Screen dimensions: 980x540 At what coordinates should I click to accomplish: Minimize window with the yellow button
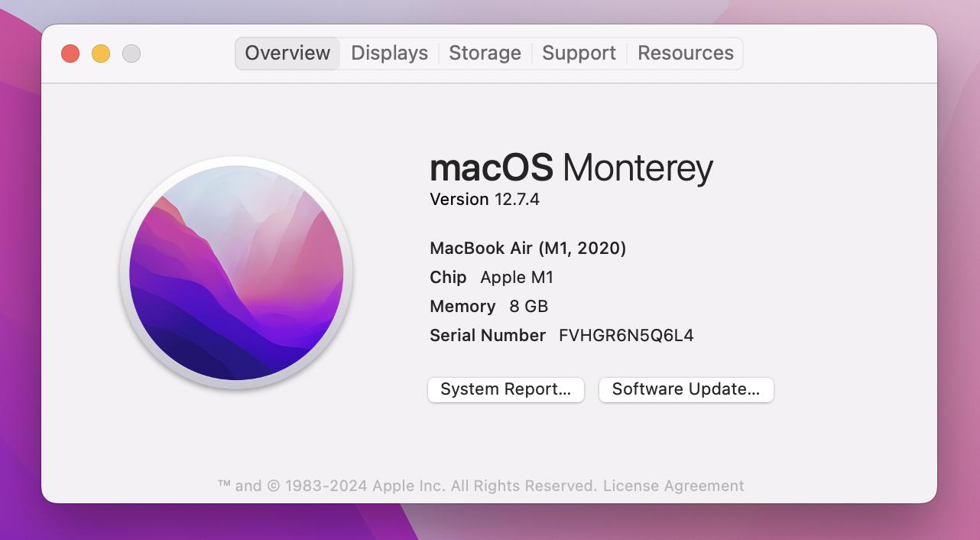(x=101, y=54)
